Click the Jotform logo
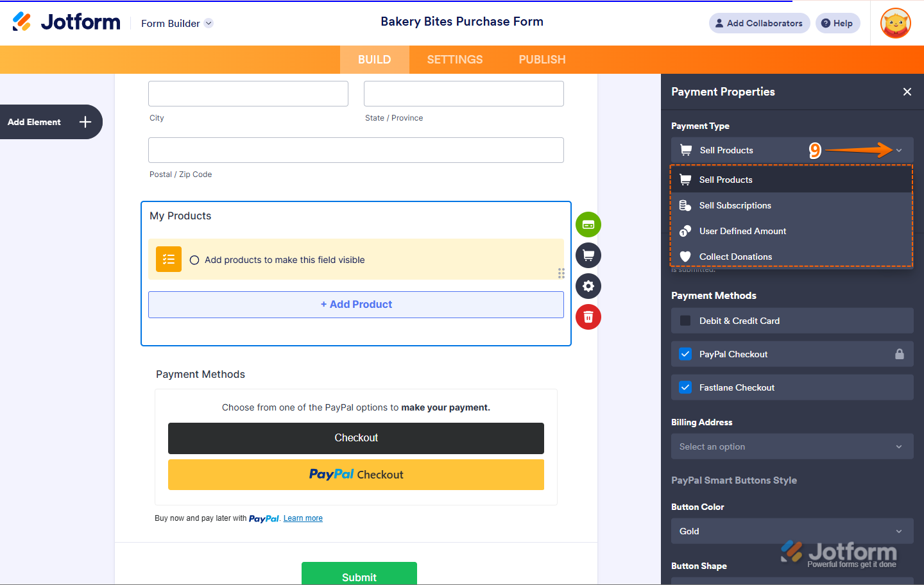 66,21
